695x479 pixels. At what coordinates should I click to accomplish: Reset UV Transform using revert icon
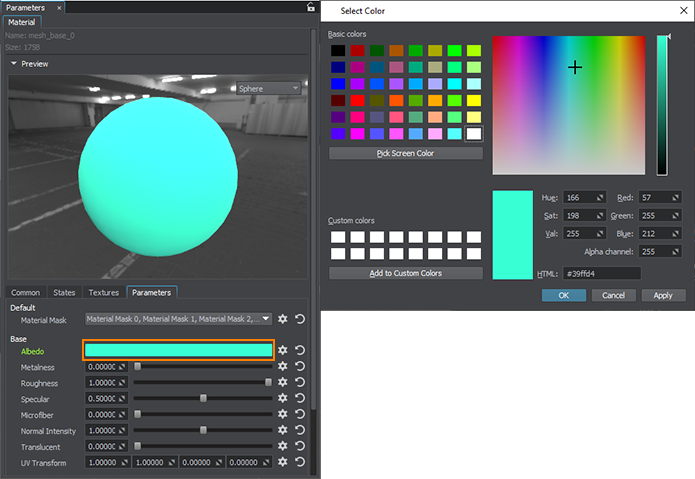tap(300, 462)
